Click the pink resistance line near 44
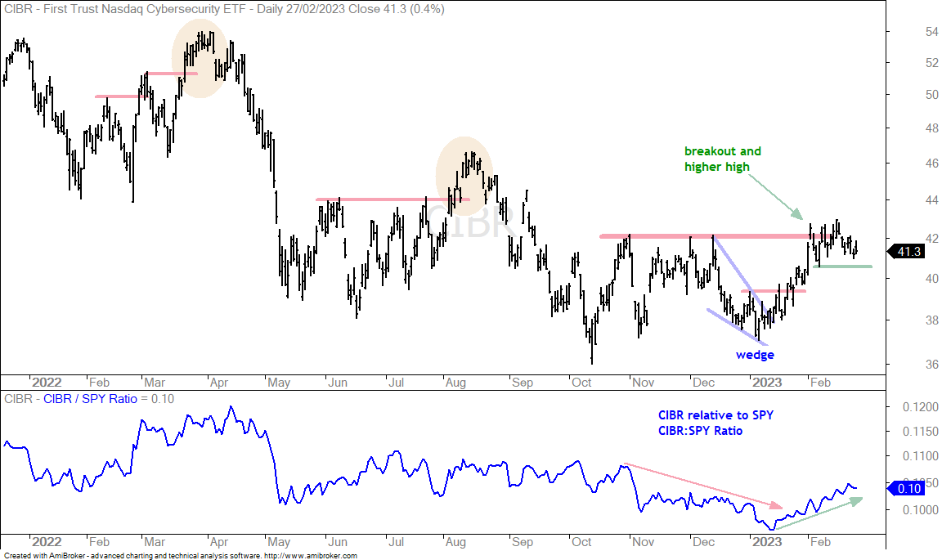Image resolution: width=942 pixels, height=560 pixels. (392, 199)
